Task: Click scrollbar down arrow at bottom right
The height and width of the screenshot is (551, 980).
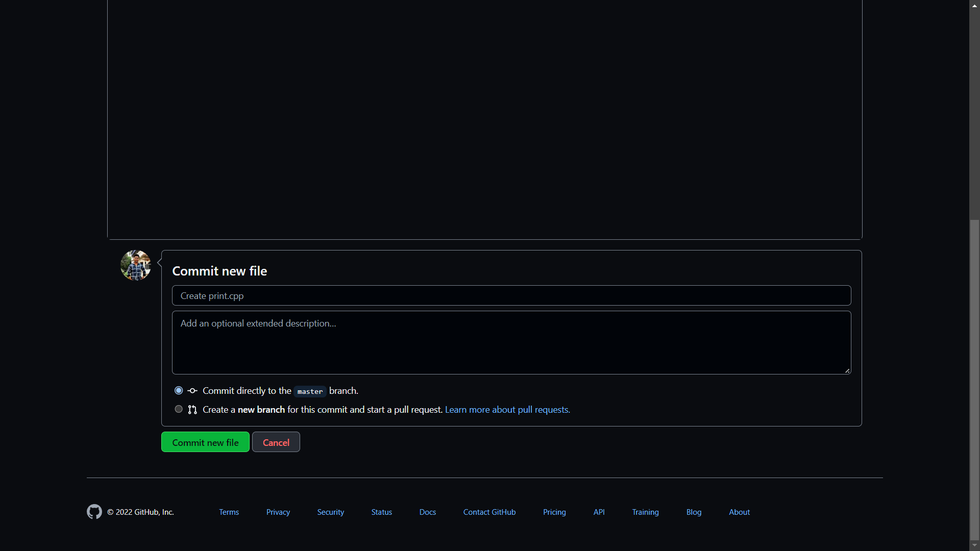Action: pos(974,546)
